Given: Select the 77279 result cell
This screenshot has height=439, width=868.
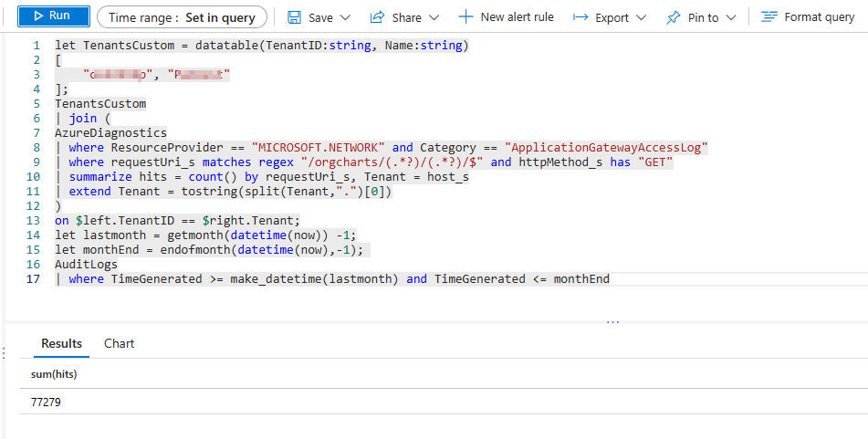Looking at the screenshot, I should [46, 402].
